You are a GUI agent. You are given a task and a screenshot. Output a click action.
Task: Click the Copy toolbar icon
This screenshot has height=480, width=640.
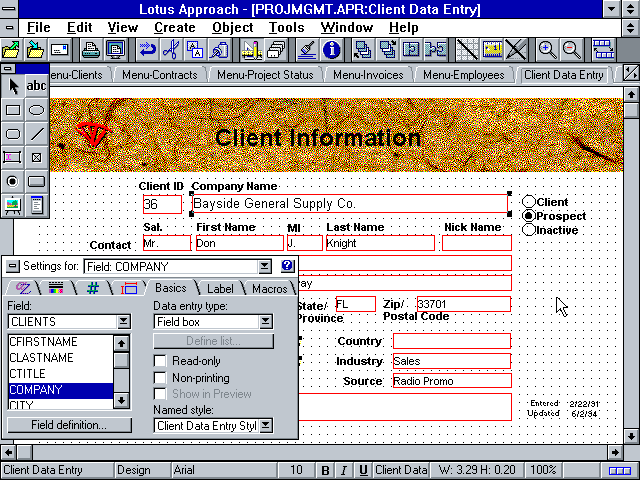(195, 50)
